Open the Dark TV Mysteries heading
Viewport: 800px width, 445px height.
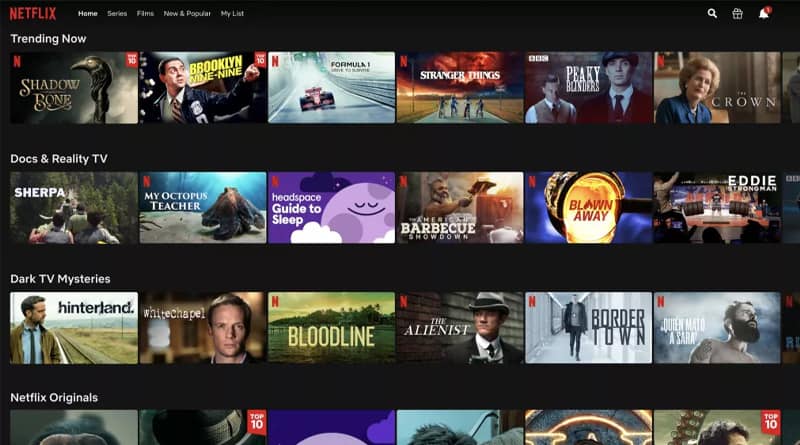(60, 279)
